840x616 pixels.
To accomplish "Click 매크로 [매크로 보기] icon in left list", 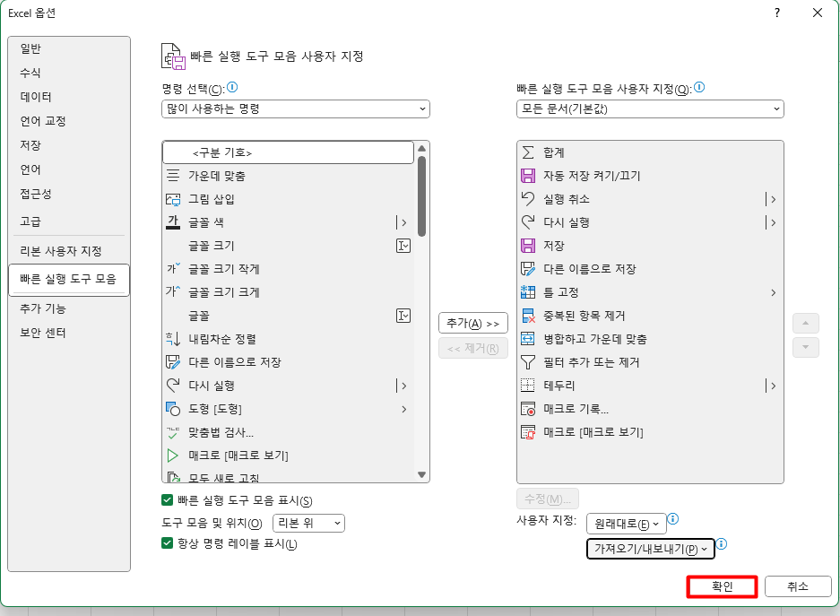I will tap(173, 455).
